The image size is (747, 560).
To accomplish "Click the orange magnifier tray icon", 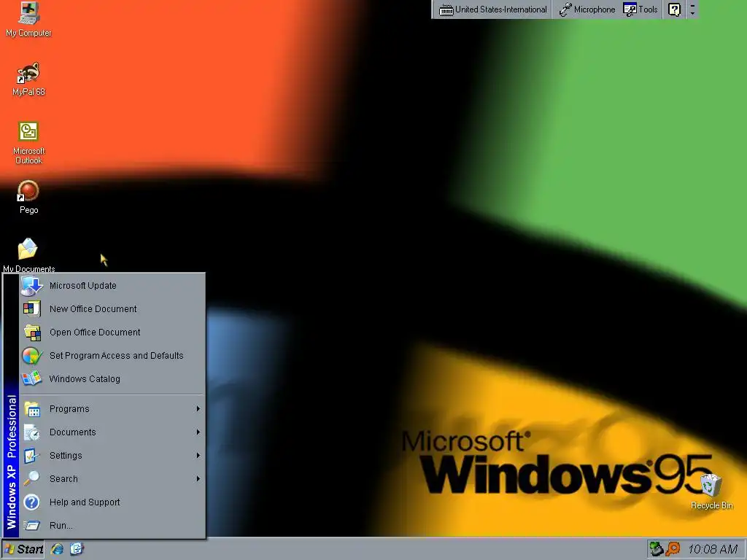I will [673, 549].
